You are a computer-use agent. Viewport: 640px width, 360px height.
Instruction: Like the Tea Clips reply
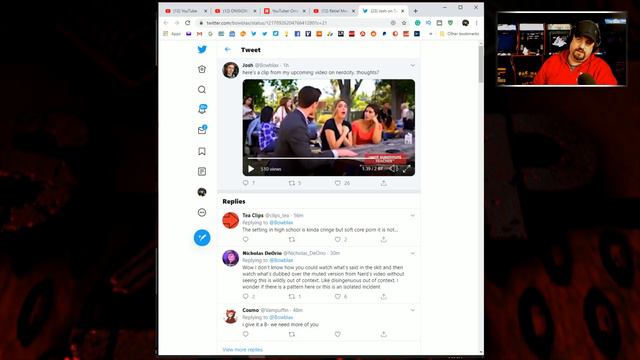tap(338, 239)
